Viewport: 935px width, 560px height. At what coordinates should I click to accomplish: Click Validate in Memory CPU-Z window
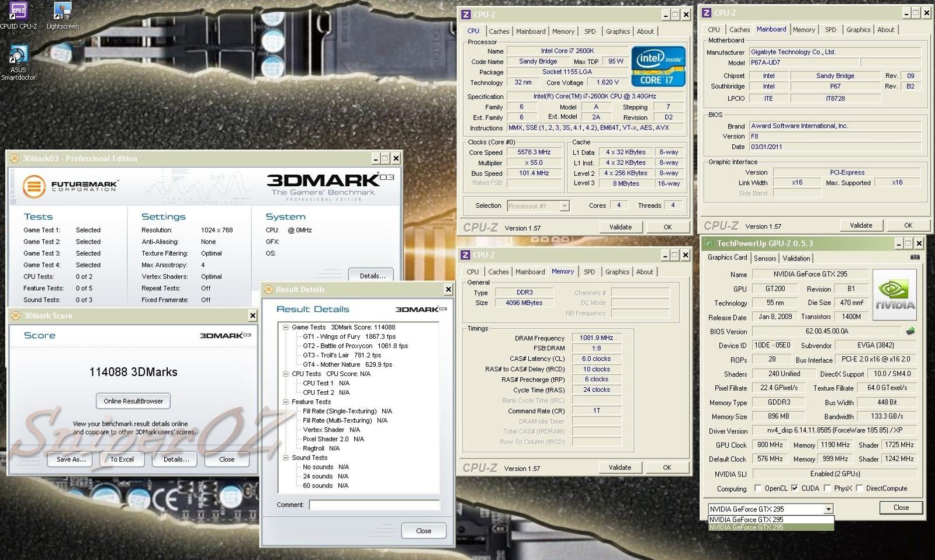point(619,468)
